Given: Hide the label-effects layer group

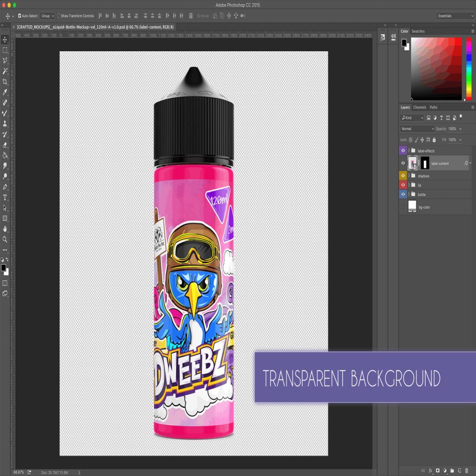Looking at the screenshot, I should [403, 151].
